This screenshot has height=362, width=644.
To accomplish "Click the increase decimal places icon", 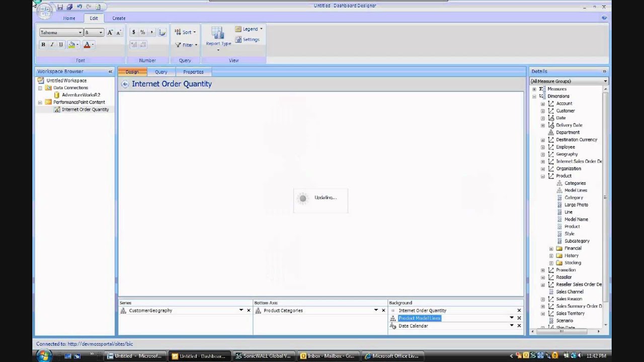I will pyautogui.click(x=134, y=45).
